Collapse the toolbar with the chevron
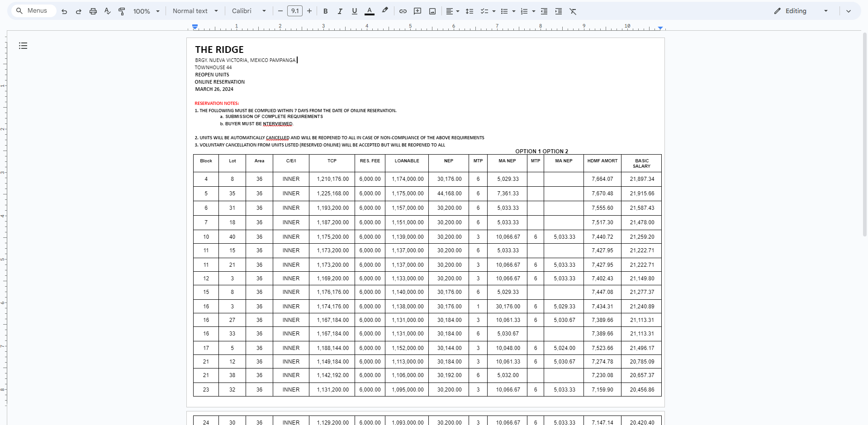The width and height of the screenshot is (868, 425). [849, 11]
